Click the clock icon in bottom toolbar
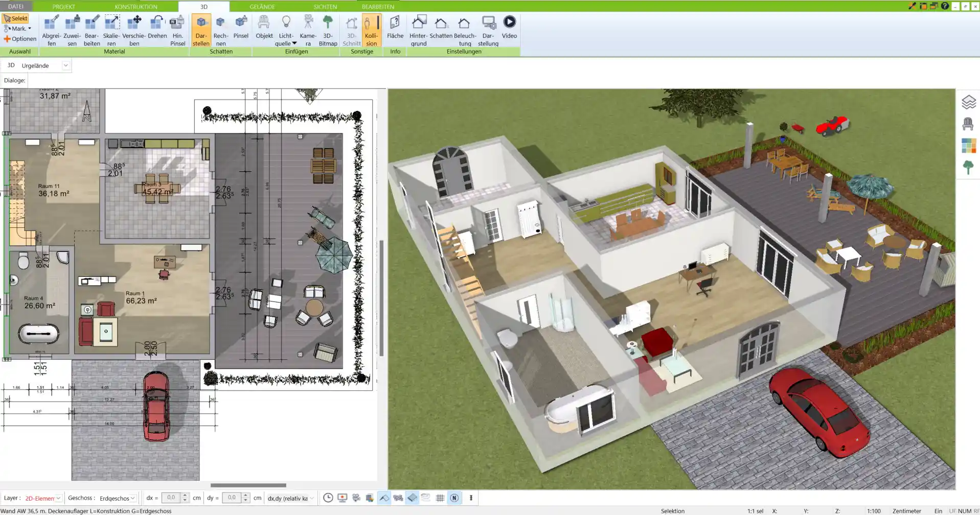Image resolution: width=980 pixels, height=515 pixels. coord(328,498)
